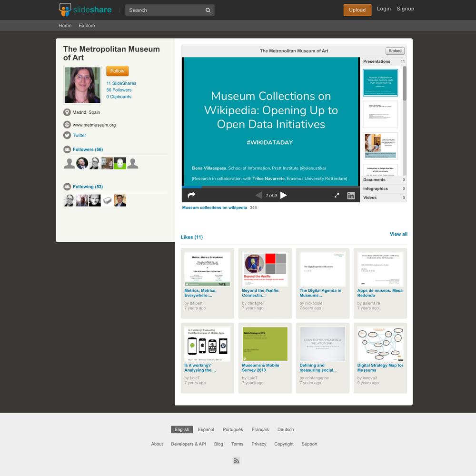Select the presentation thumbnail with photo
The width and height of the screenshot is (476, 476).
point(380,146)
